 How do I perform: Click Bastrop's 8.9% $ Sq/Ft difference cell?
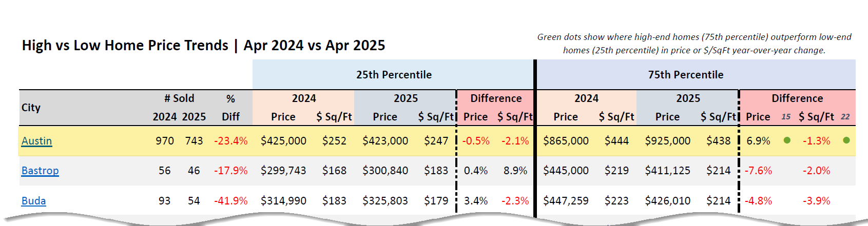[515, 171]
